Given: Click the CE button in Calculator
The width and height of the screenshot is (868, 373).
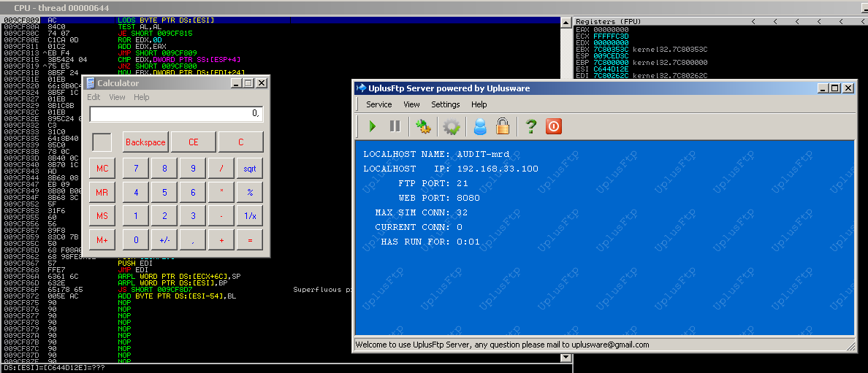Looking at the screenshot, I should pos(193,142).
